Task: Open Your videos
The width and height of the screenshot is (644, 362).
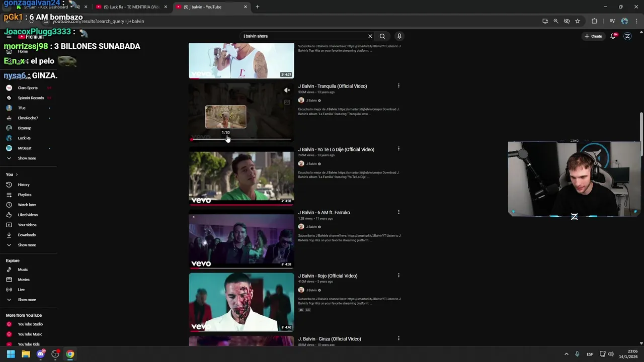Action: click(x=28, y=225)
